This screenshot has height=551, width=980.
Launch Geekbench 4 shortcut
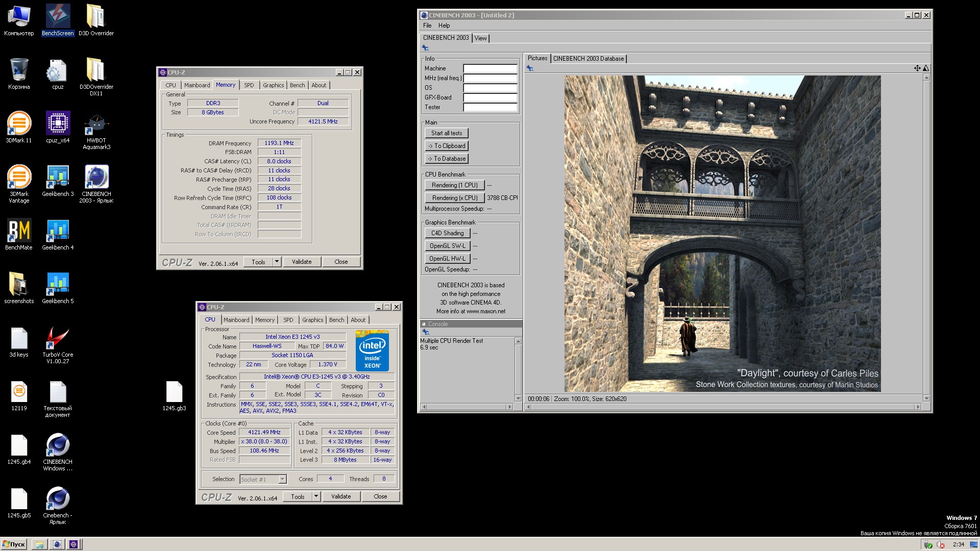pos(58,235)
